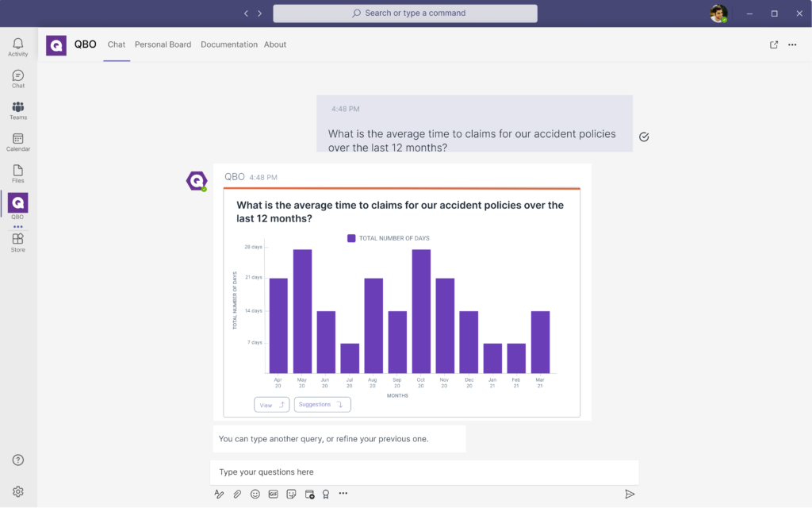
Task: Open the Teams section in sidebar
Action: (17, 110)
